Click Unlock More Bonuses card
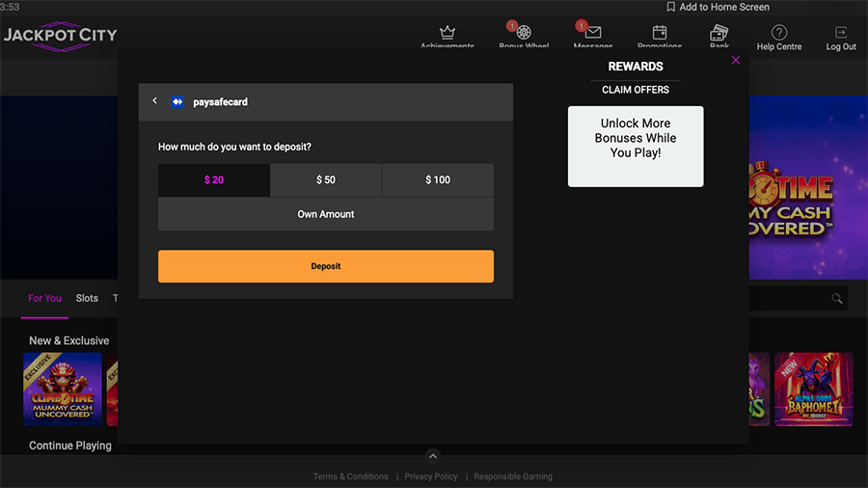 point(636,146)
